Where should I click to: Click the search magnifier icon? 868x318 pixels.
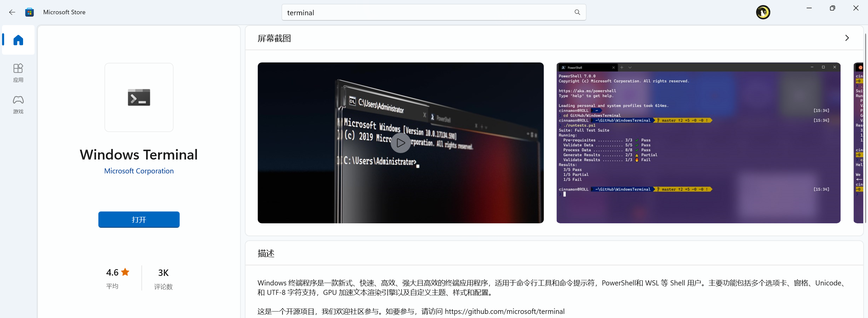pyautogui.click(x=577, y=12)
